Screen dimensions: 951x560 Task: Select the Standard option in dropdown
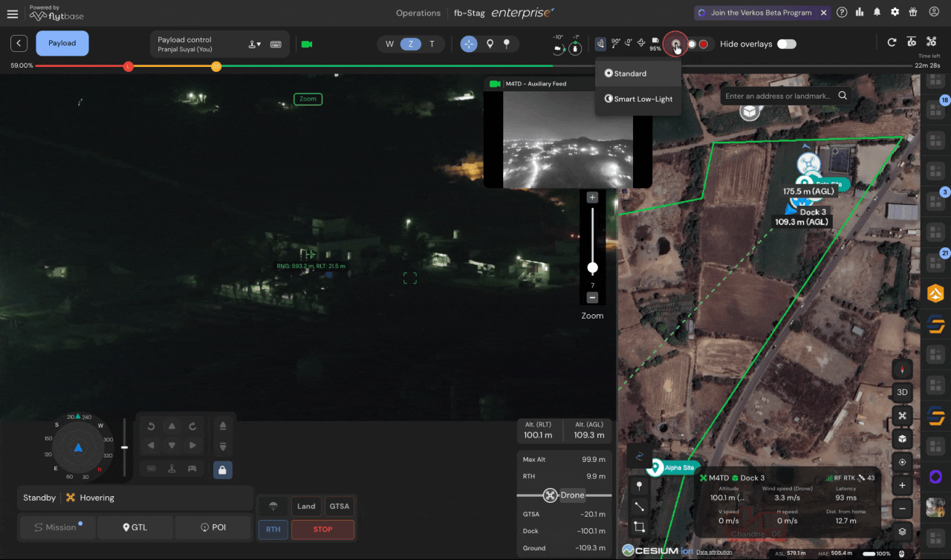point(638,74)
